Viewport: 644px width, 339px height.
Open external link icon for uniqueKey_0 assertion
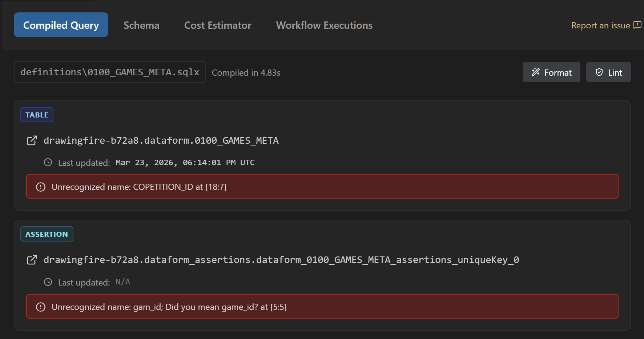pyautogui.click(x=32, y=260)
